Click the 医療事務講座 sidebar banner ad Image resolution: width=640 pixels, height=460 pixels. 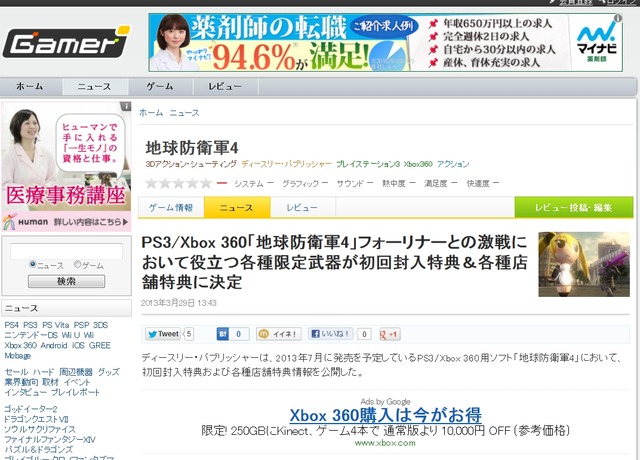(67, 167)
